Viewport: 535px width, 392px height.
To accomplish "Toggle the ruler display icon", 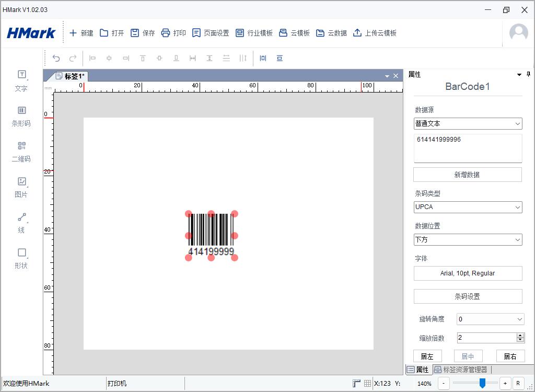I will 356,384.
